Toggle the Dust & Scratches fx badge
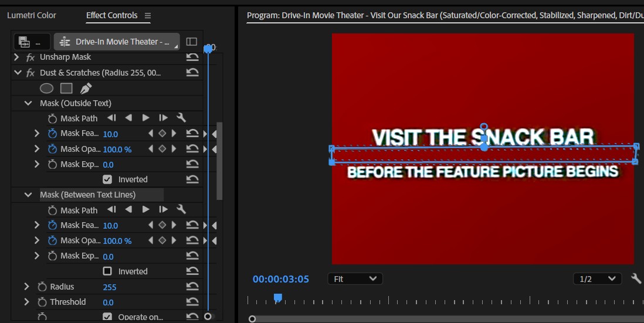644x323 pixels. 30,73
